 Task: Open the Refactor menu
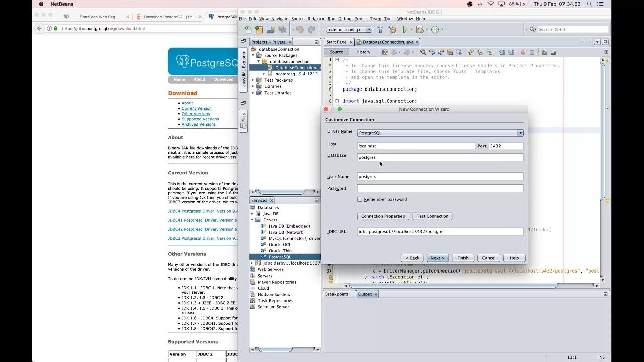316,19
